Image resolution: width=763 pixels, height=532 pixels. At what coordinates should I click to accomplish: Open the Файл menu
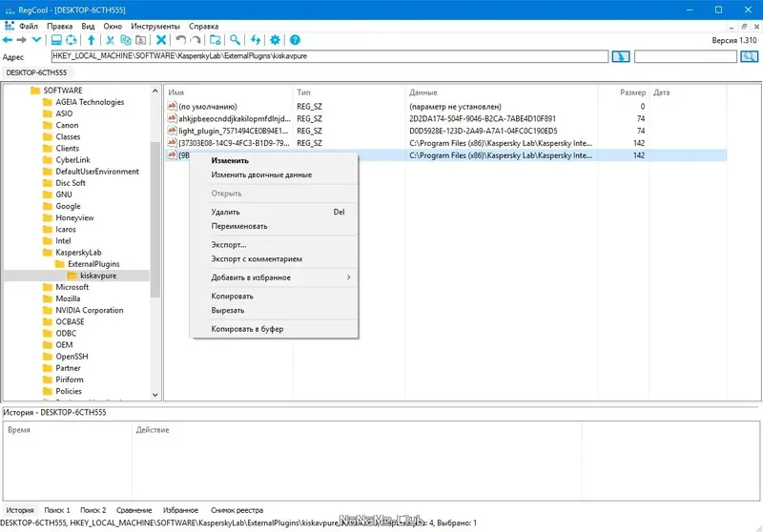point(29,27)
